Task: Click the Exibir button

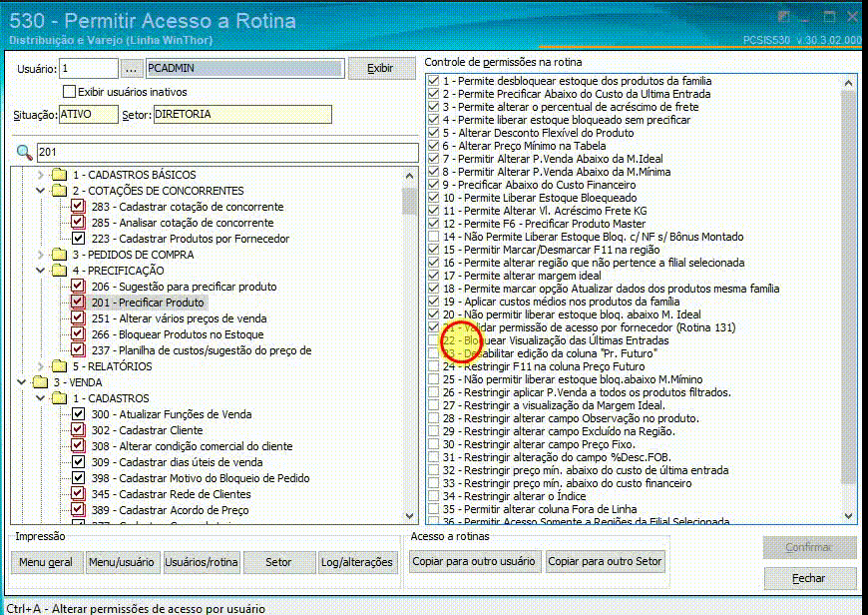Action: (380, 68)
